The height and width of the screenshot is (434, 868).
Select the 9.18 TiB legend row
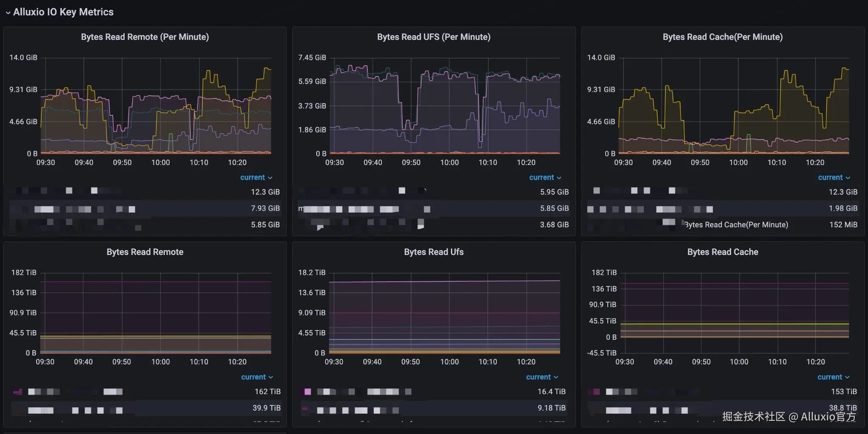pos(434,408)
